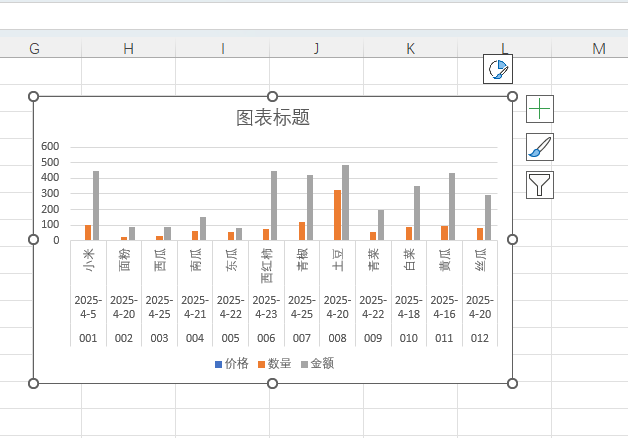Image resolution: width=628 pixels, height=438 pixels.
Task: Click the top-middle chart resize handle
Action: pyautogui.click(x=272, y=96)
